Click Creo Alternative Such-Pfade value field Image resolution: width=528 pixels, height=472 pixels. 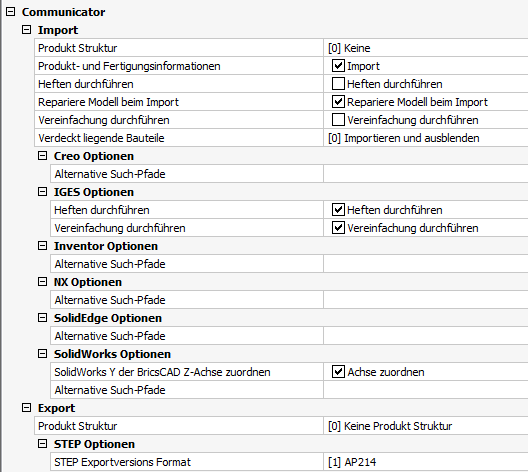click(426, 174)
